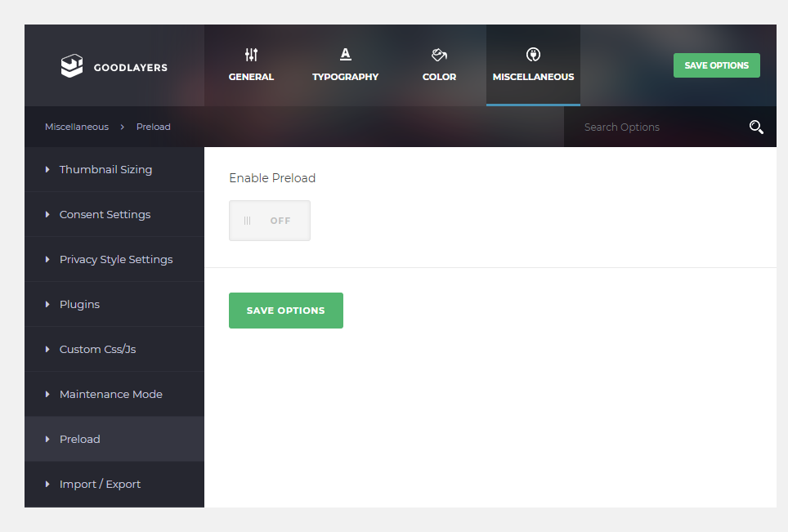Go to the Color tab

click(x=439, y=65)
